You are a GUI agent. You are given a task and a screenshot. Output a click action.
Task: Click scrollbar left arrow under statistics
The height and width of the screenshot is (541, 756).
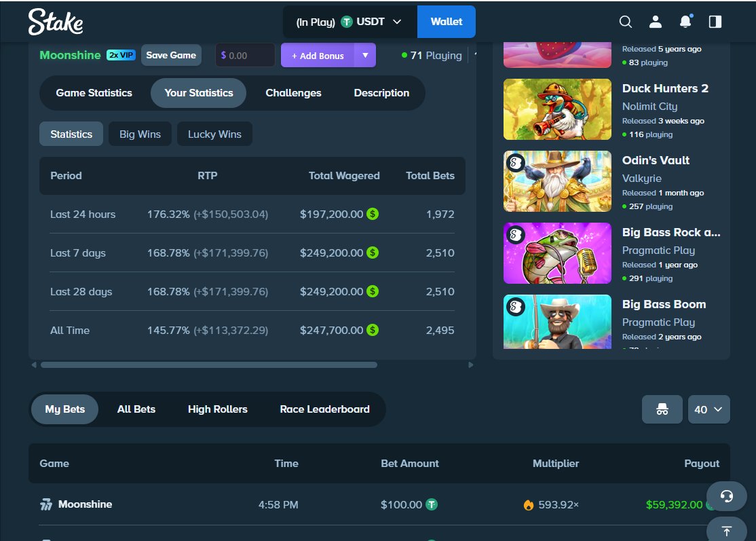[34, 365]
